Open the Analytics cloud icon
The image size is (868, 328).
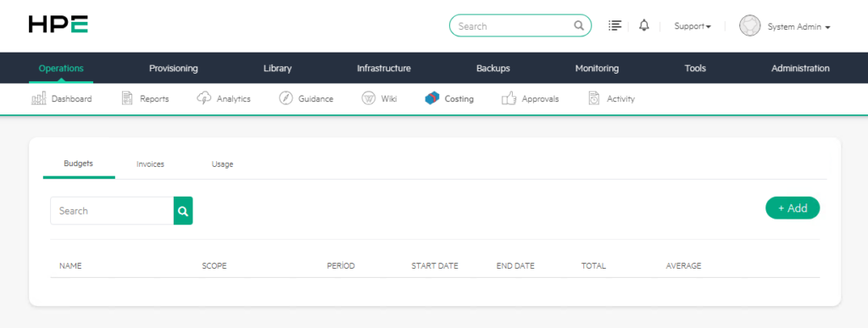203,99
